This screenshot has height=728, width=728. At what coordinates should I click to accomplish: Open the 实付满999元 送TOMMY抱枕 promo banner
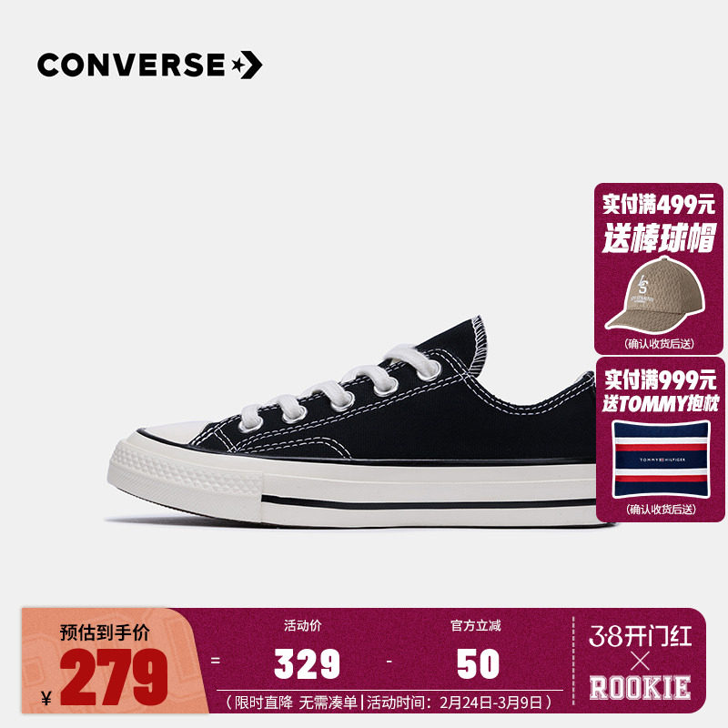(661, 440)
